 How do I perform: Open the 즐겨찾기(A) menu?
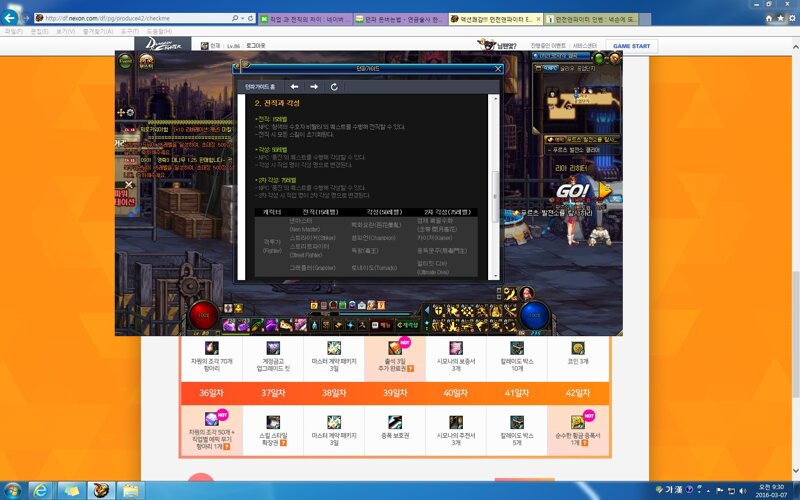pyautogui.click(x=97, y=32)
